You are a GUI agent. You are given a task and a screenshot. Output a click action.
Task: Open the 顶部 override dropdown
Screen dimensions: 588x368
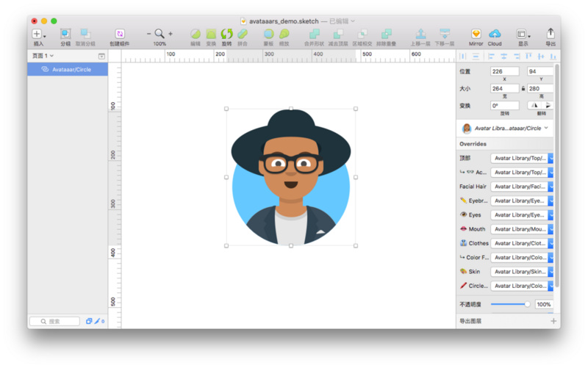522,158
